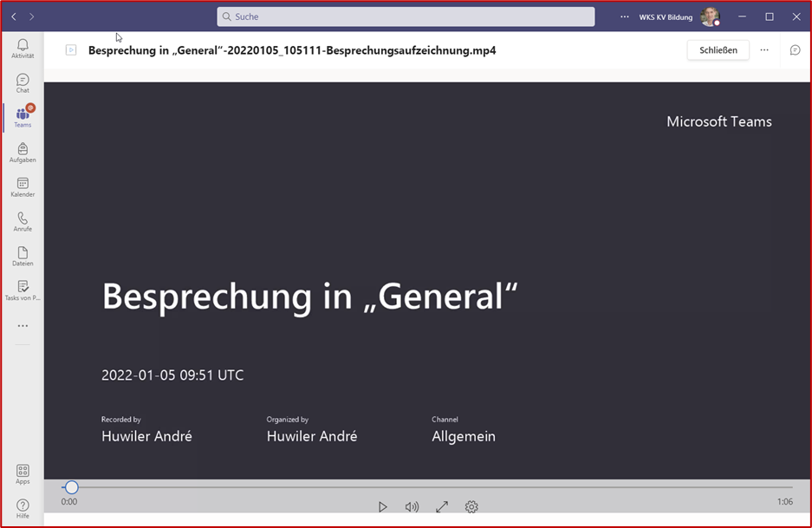Click Huwiler André under Organized by
Viewport: 812px width, 528px height.
click(312, 436)
